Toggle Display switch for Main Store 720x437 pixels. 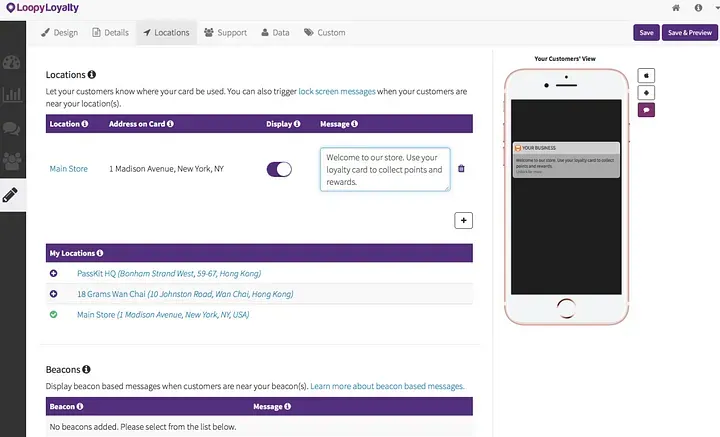[279, 169]
